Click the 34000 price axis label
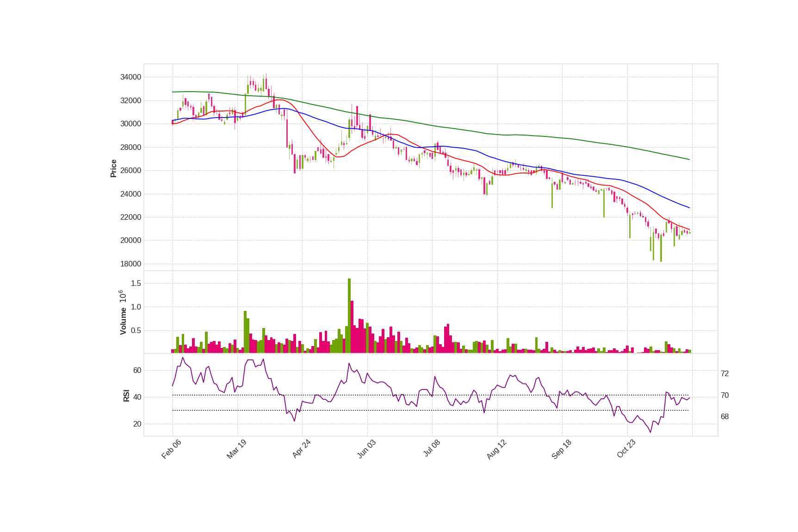Viewport: 798px width, 532px height. click(130, 77)
